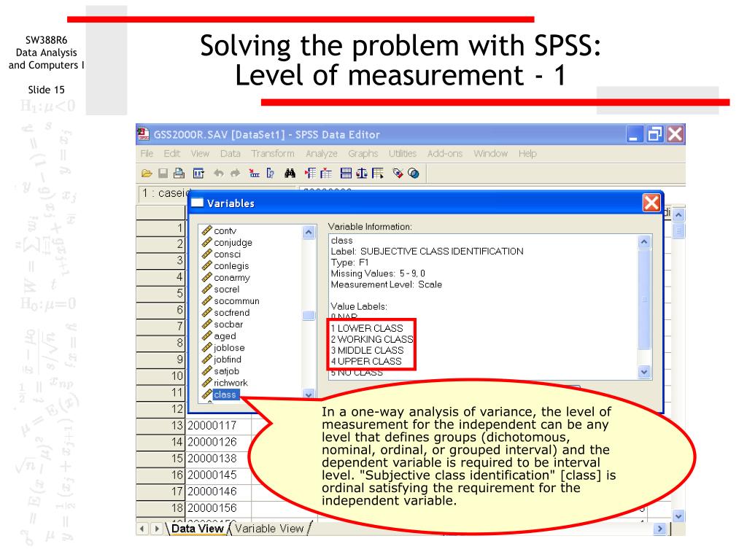Viewport: 747px width, 560px height.
Task: Switch to the Data View tab
Action: pos(197,529)
